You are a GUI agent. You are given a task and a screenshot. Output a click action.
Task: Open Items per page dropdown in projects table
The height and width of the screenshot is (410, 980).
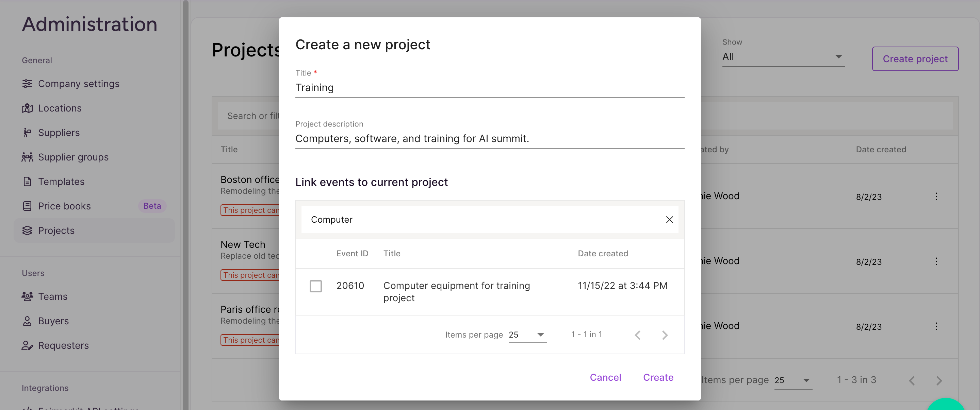click(x=793, y=380)
